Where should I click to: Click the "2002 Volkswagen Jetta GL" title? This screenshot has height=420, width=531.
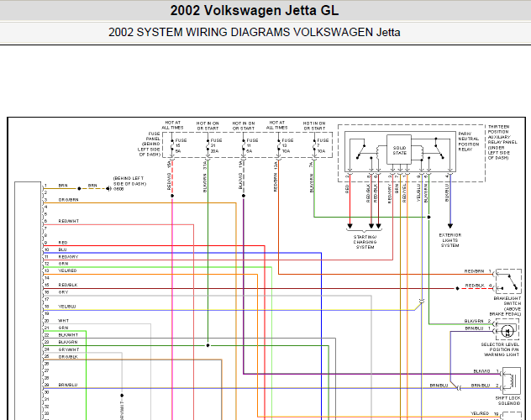[x=255, y=10]
